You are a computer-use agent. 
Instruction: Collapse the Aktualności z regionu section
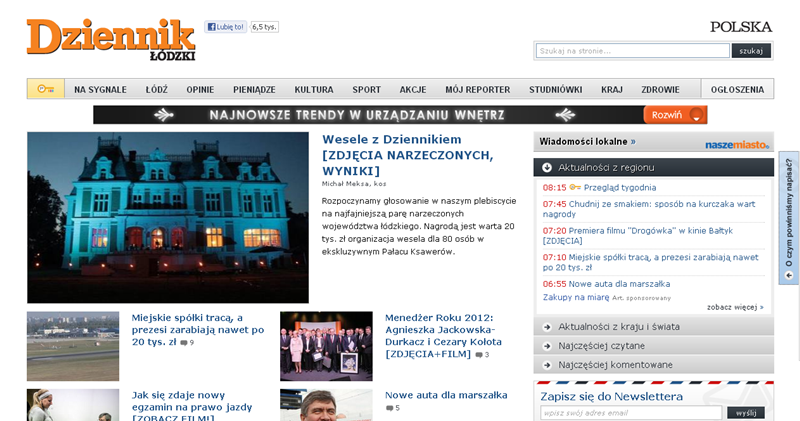tap(547, 167)
